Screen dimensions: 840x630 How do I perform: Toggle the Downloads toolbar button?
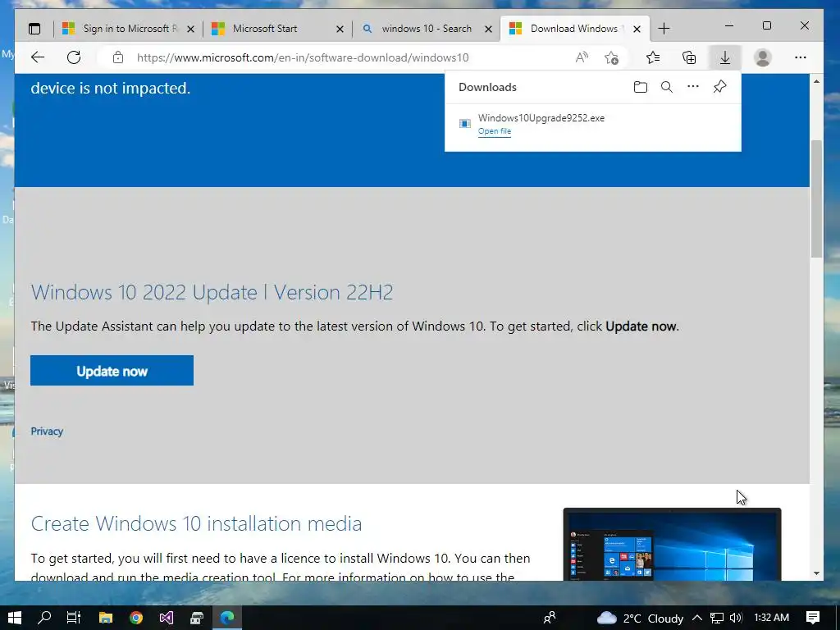tap(725, 57)
